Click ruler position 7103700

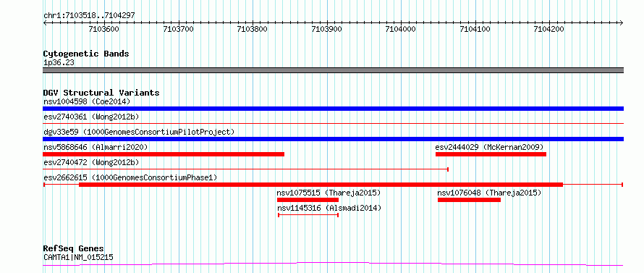[179, 29]
